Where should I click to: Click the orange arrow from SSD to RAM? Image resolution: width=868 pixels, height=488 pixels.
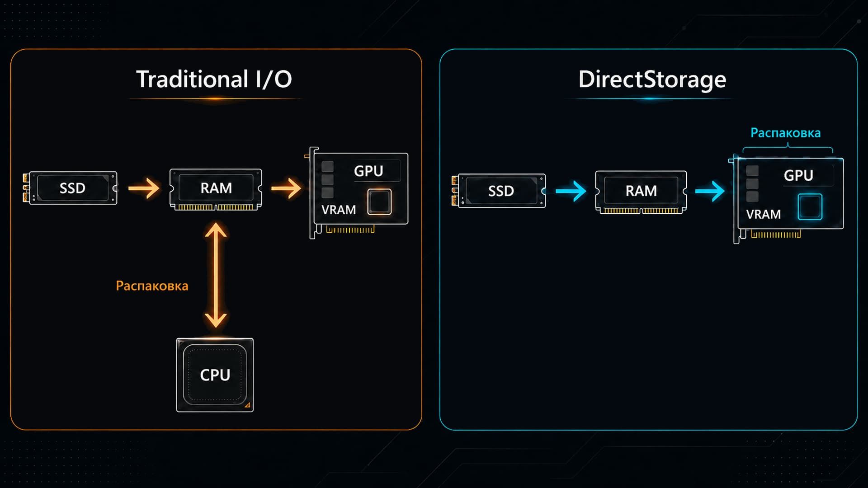[x=144, y=188]
